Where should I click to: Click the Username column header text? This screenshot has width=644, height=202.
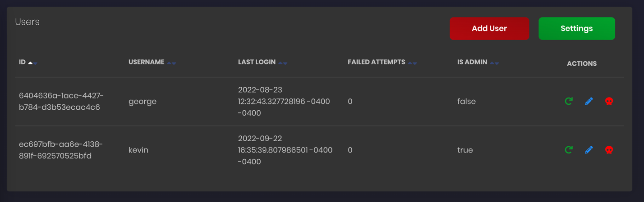click(146, 62)
